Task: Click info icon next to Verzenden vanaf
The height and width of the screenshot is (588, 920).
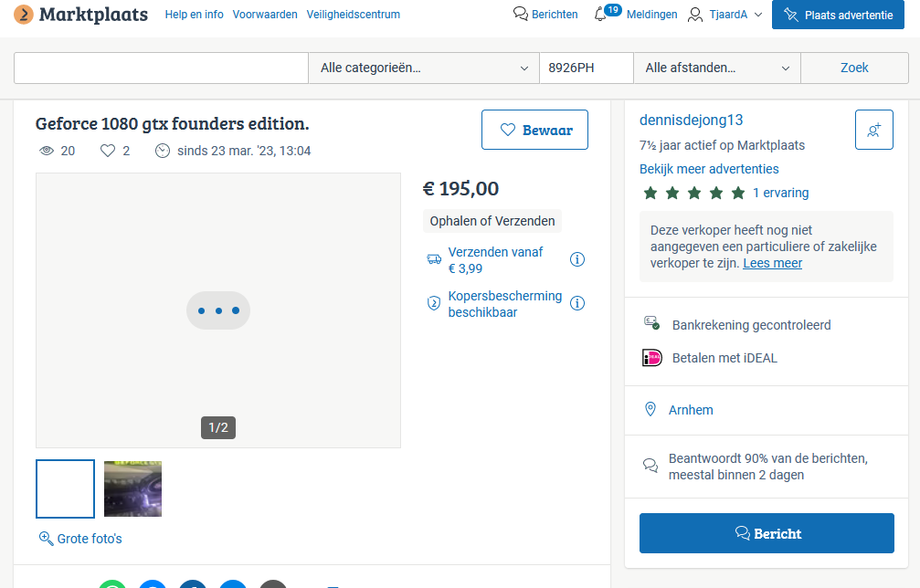Action: [577, 259]
